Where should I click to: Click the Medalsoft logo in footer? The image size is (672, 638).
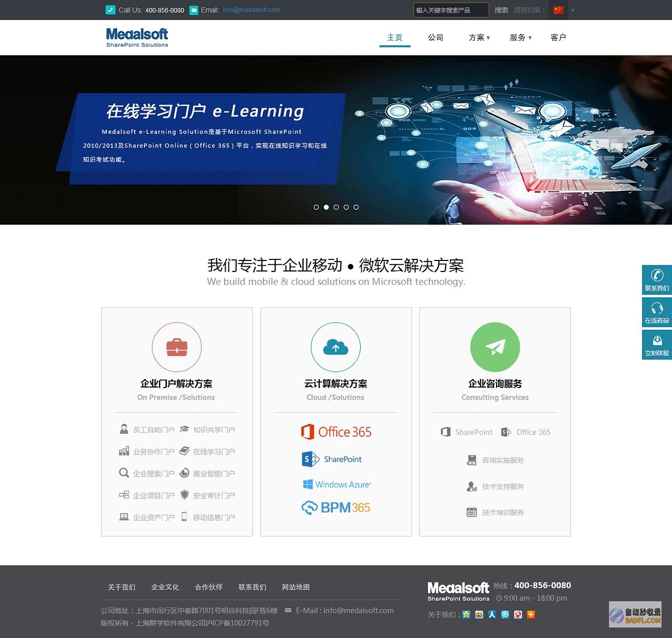[458, 591]
